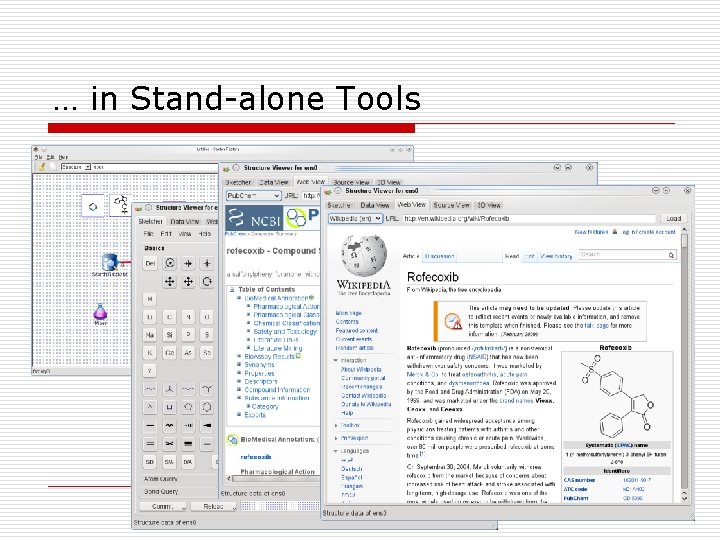The width and height of the screenshot is (720, 540).
Task: Select the pentagon ring tool in Sketcher
Action: click(x=188, y=407)
